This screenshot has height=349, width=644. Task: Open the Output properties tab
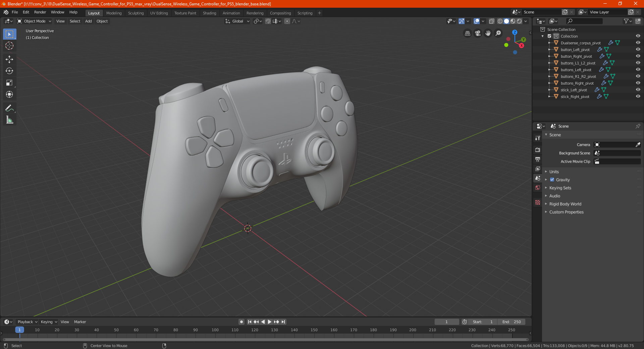click(x=538, y=159)
